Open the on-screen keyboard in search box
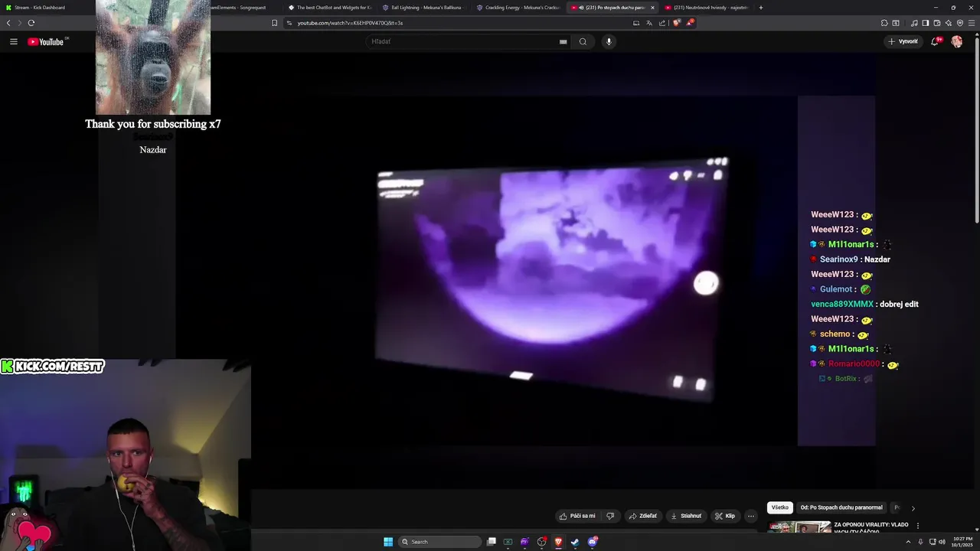Screen dimensions: 980x551 [x=563, y=41]
